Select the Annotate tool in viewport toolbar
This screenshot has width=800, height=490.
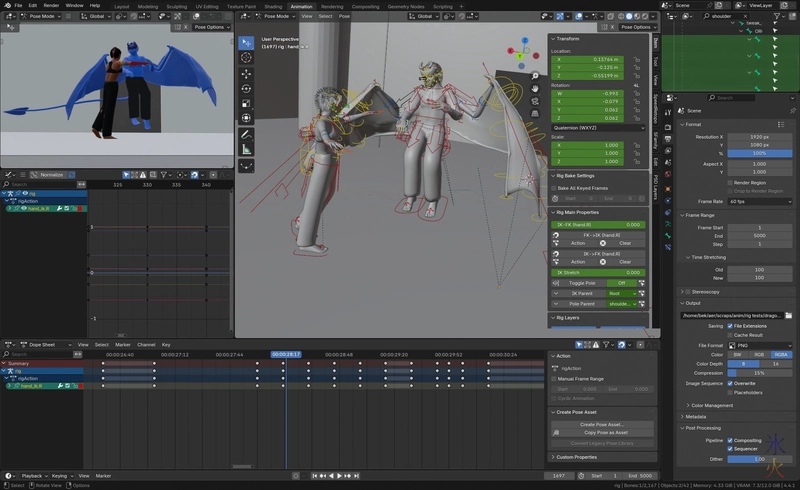pyautogui.click(x=246, y=134)
